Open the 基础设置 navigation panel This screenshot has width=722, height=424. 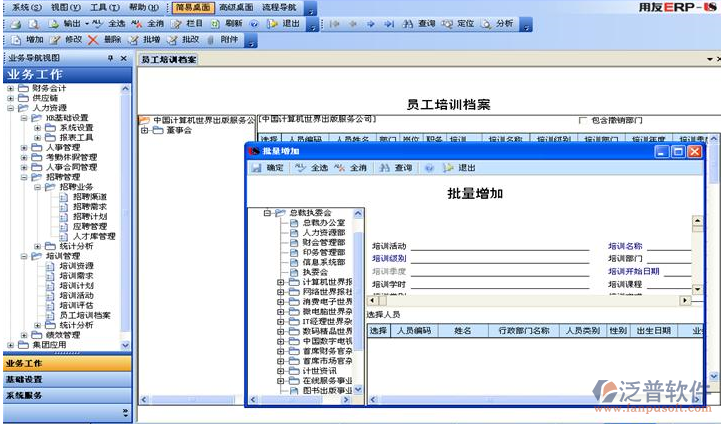[24, 379]
